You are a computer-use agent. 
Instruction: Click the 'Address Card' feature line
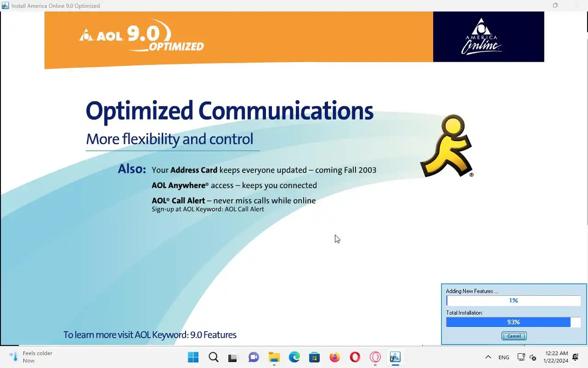264,170
